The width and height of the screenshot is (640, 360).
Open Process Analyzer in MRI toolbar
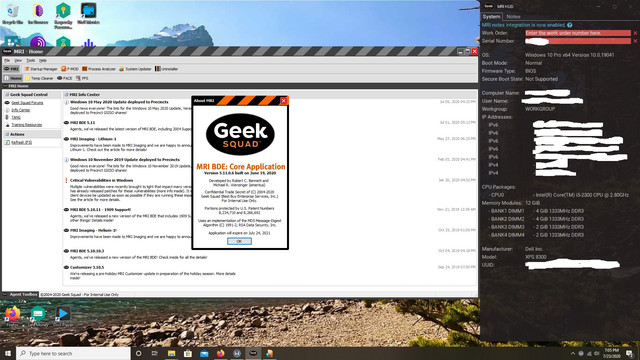click(99, 69)
